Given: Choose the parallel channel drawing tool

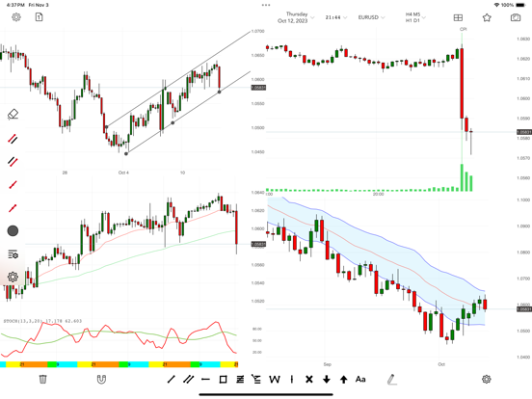Looking at the screenshot, I should click(188, 380).
